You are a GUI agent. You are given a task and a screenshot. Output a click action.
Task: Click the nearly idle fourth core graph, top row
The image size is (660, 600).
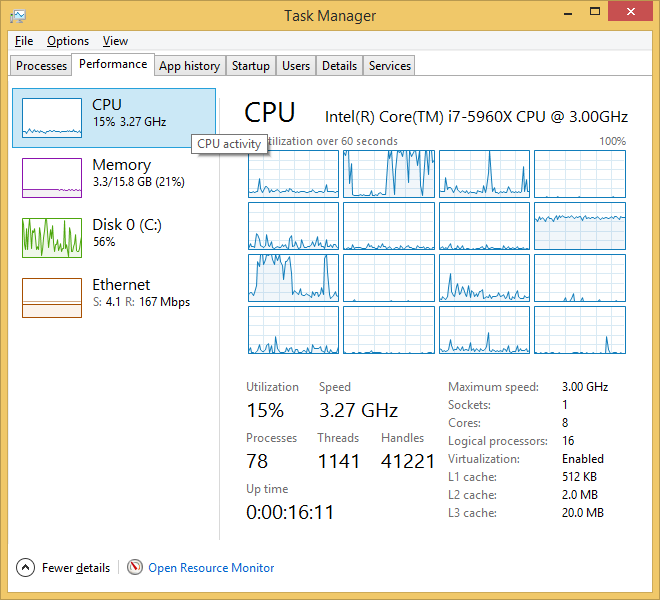pos(580,174)
